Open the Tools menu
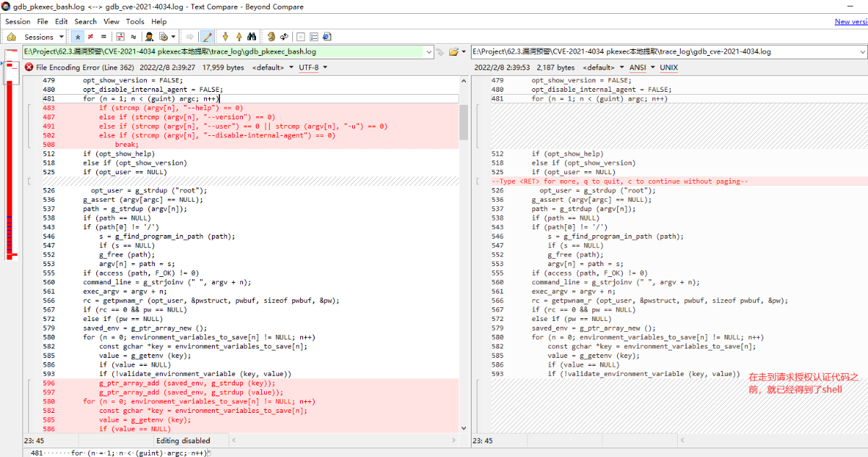This screenshot has width=868, height=457. tap(135, 22)
